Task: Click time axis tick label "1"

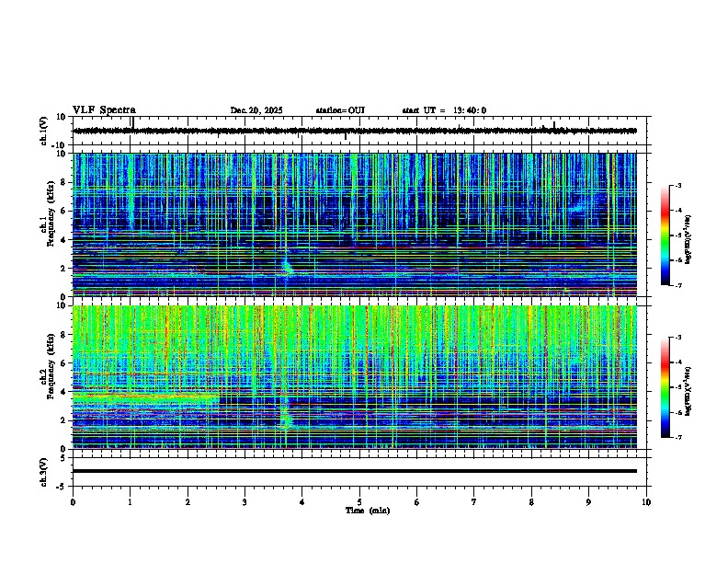Action: click(x=130, y=502)
